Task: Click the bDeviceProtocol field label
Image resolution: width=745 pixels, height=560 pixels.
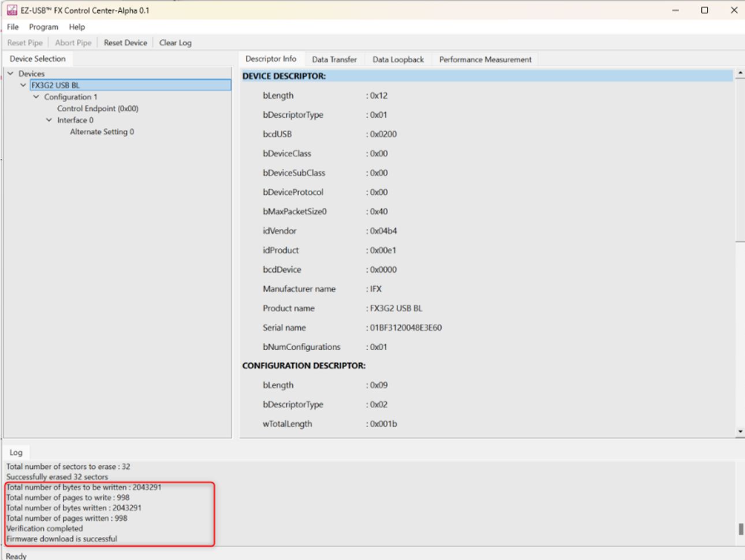Action: (293, 192)
